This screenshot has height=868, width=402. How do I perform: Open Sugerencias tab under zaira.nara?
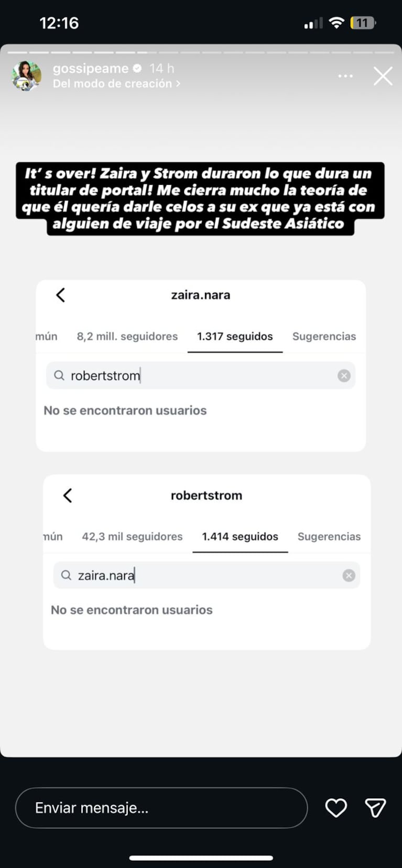click(324, 337)
